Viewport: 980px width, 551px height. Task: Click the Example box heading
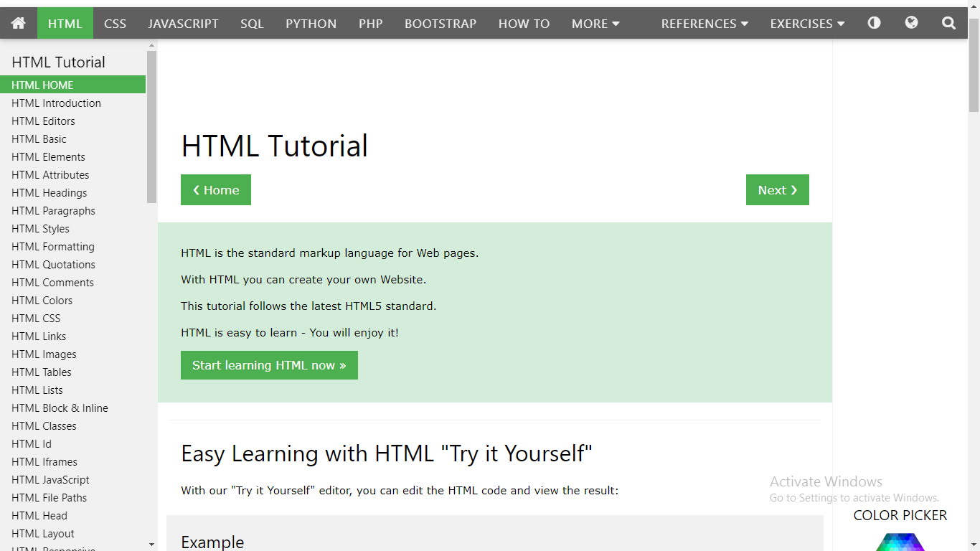tap(212, 542)
